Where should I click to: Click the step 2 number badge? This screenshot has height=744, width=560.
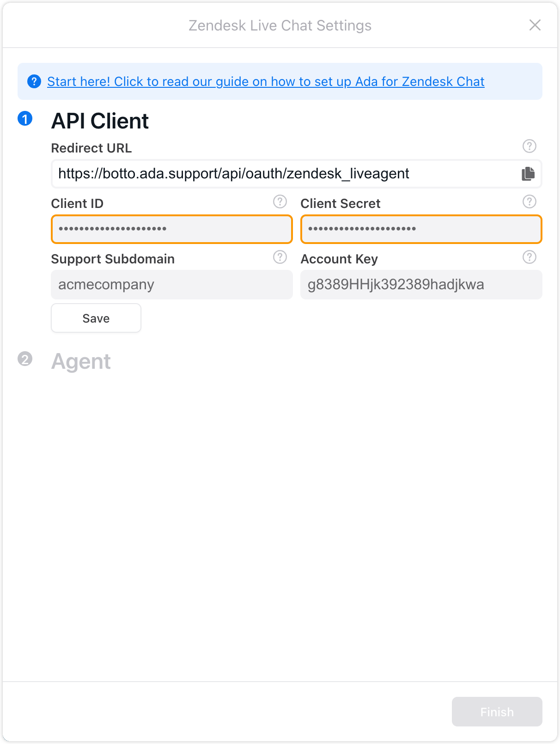(25, 359)
